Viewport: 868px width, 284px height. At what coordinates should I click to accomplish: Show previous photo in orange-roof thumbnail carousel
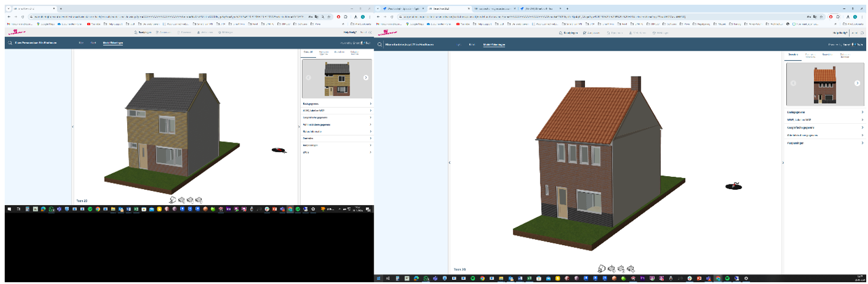(793, 83)
